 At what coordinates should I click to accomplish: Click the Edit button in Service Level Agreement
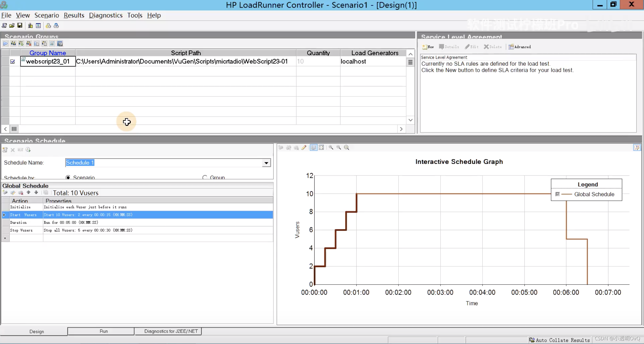[x=472, y=47]
